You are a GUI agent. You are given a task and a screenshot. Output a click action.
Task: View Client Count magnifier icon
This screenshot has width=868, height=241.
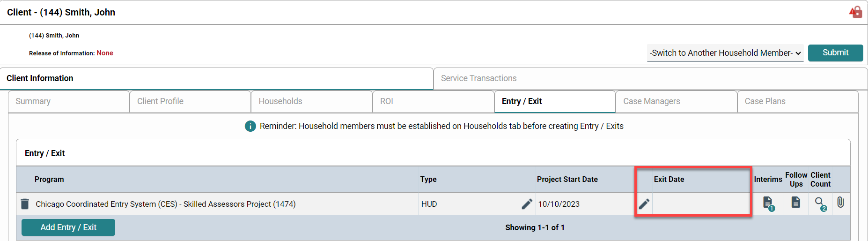[820, 203]
